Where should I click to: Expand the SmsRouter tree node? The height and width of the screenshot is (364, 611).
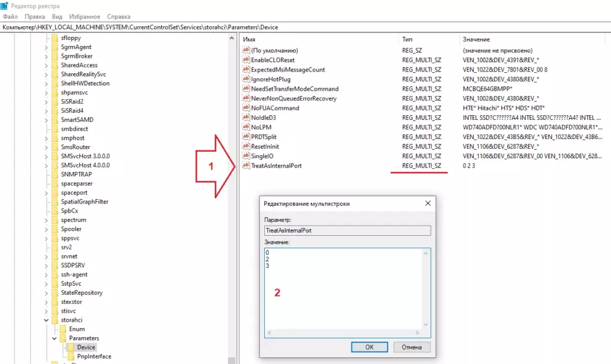[x=46, y=147]
